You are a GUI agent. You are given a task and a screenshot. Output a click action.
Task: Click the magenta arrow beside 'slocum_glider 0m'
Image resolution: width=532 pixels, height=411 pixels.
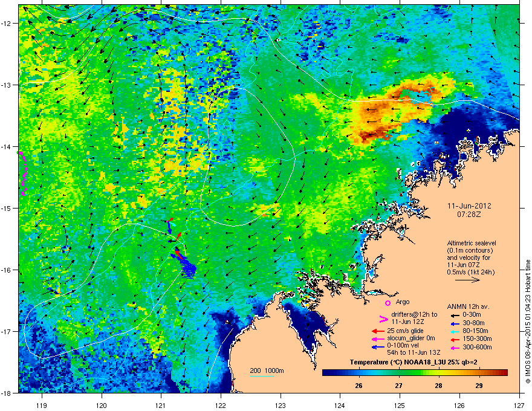378,338
